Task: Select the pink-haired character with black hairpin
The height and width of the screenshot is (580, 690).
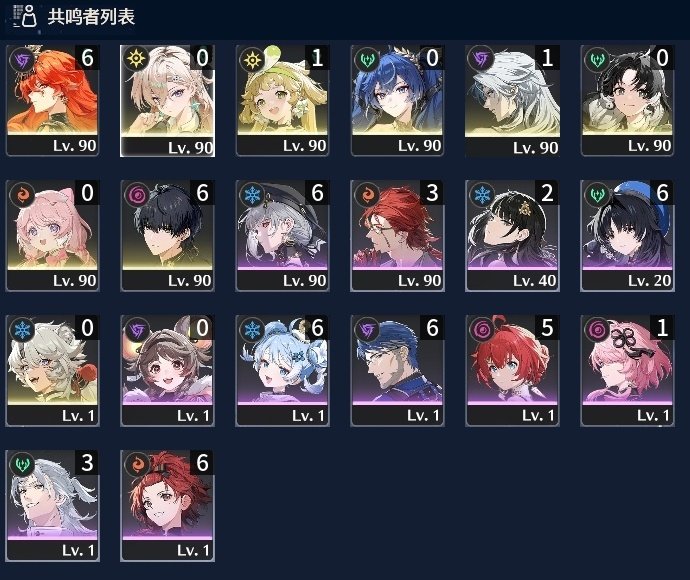Action: point(627,371)
